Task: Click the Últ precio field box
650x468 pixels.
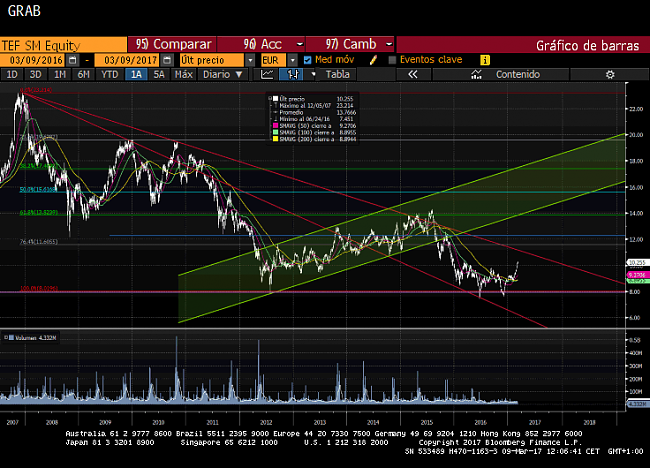Action: (x=212, y=60)
